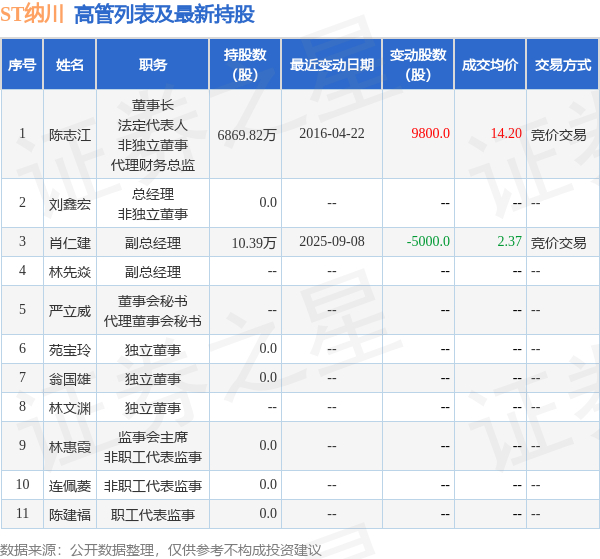The image size is (600, 559).
Task: Click 竞价交易 in 陈志江's row
Action: pyautogui.click(x=558, y=135)
